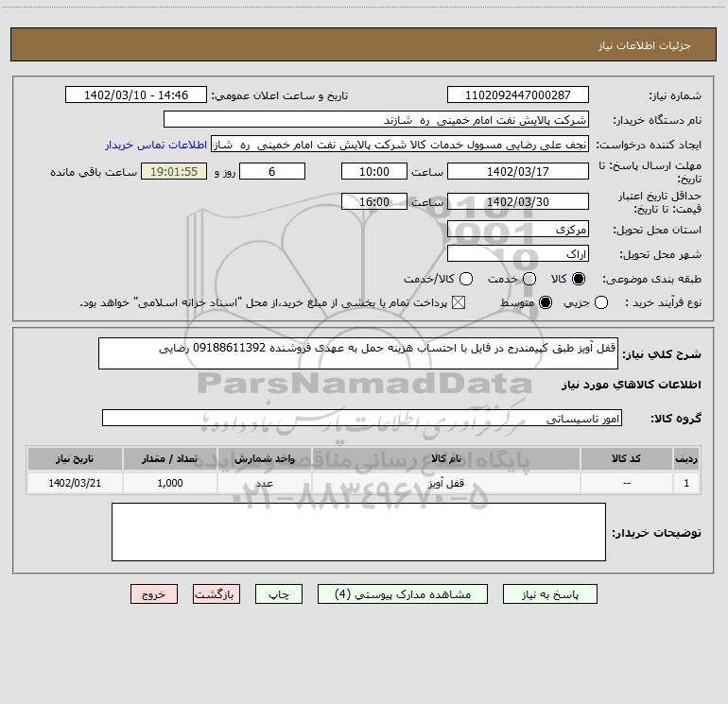Click row number 1 cell
Image resolution: width=728 pixels, height=704 pixels.
(x=686, y=483)
